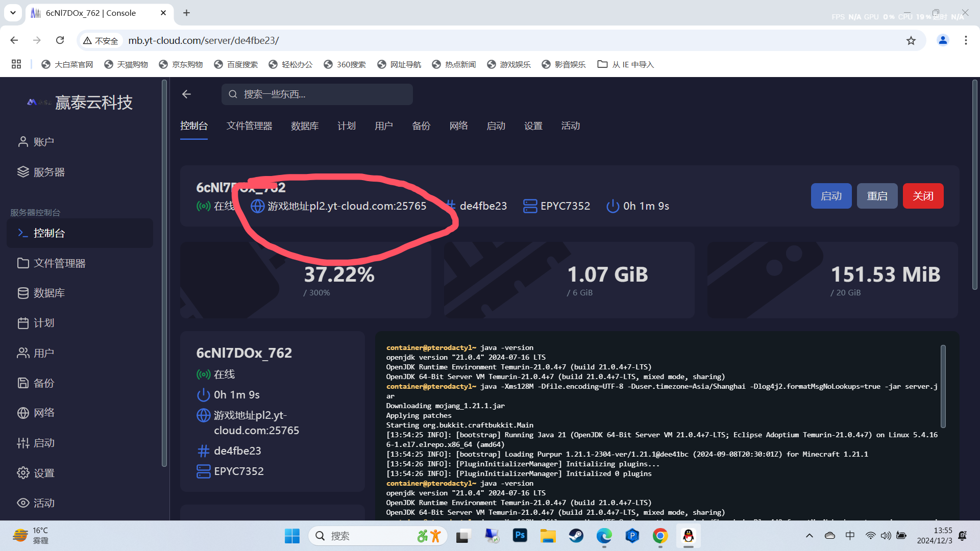
Task: Open Chrome three-dot menu
Action: tap(966, 40)
